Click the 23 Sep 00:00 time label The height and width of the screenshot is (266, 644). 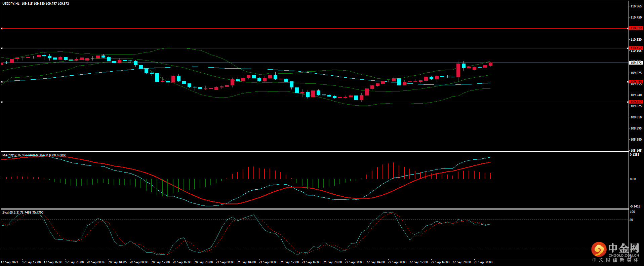tap(483, 262)
